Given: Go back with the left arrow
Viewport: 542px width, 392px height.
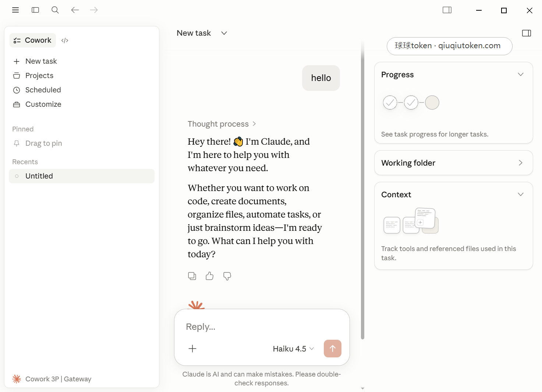Looking at the screenshot, I should (75, 10).
